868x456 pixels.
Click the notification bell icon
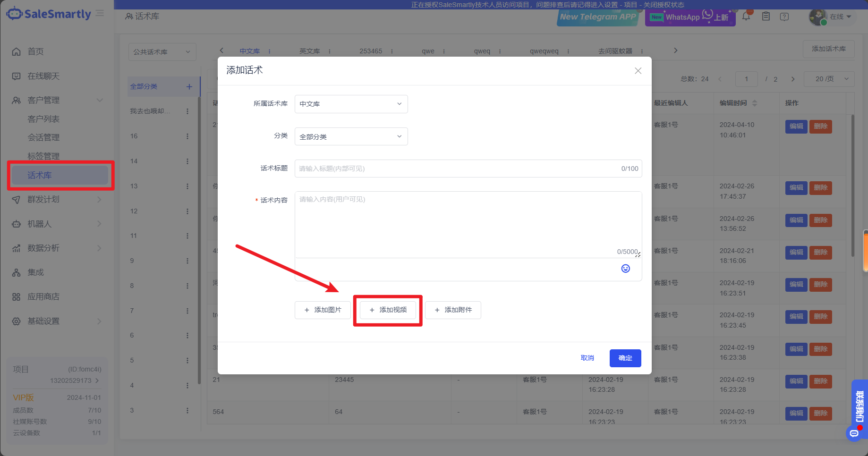pyautogui.click(x=746, y=17)
